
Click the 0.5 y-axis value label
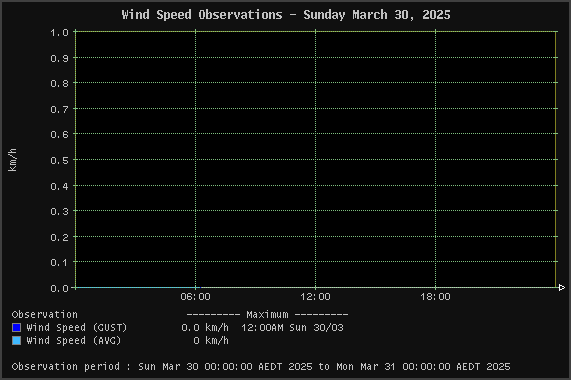click(x=59, y=160)
